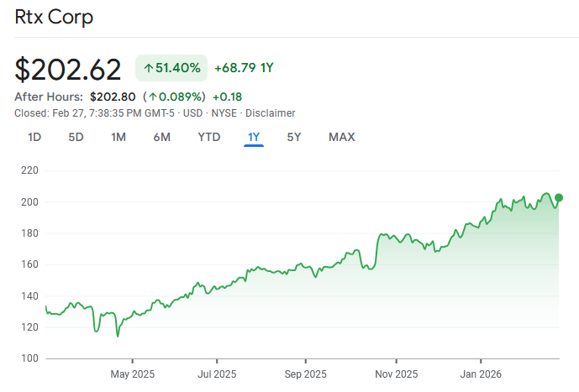
Task: Click the Rtx Corp title
Action: [54, 17]
